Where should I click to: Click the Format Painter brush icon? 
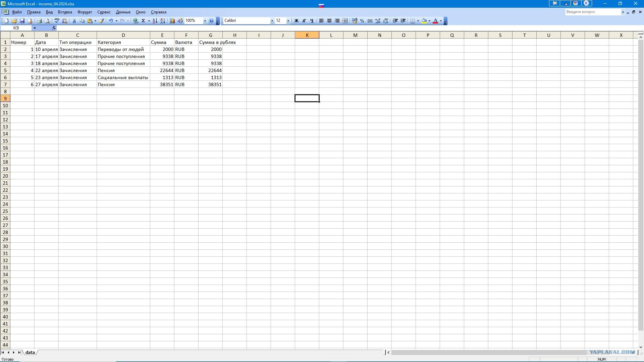[102, 21]
